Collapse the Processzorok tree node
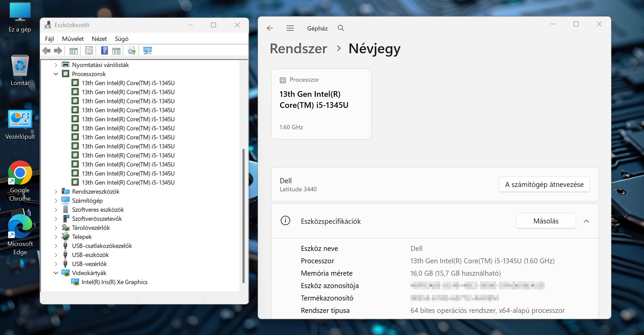The image size is (644, 335). [56, 74]
